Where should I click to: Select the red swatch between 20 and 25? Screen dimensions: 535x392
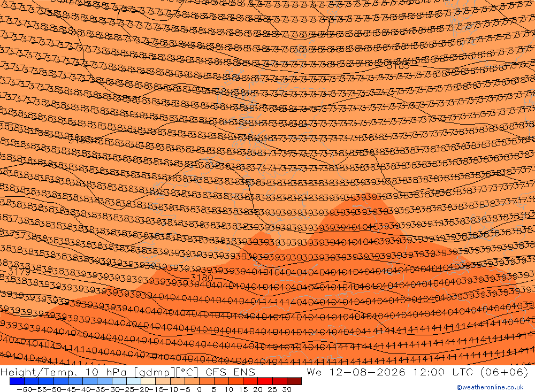tap(265, 381)
